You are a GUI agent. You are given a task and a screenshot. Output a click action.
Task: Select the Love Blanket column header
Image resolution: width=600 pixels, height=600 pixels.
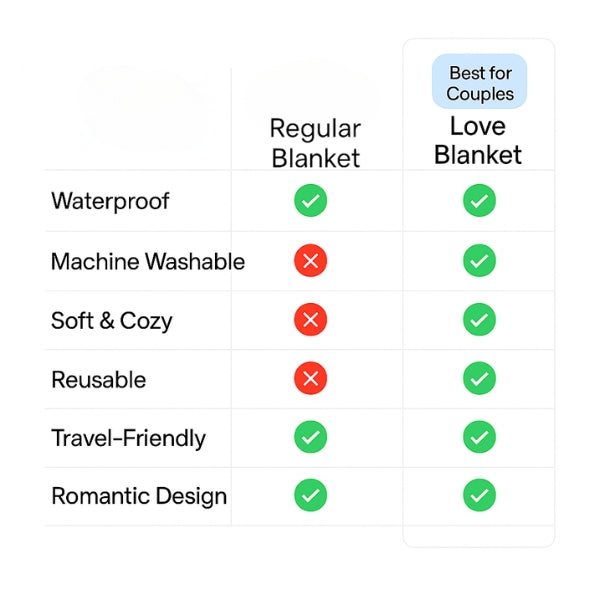(x=478, y=140)
